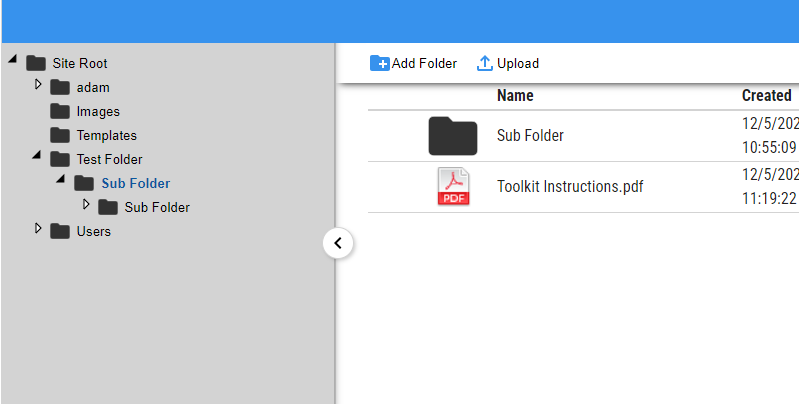This screenshot has height=404, width=799.
Task: Expand the adam folder tree node
Action: 38,85
